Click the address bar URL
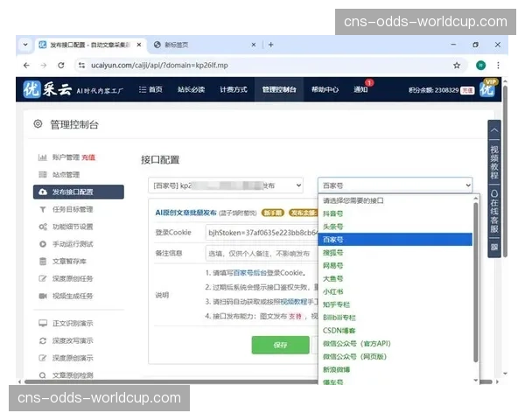 (x=159, y=66)
